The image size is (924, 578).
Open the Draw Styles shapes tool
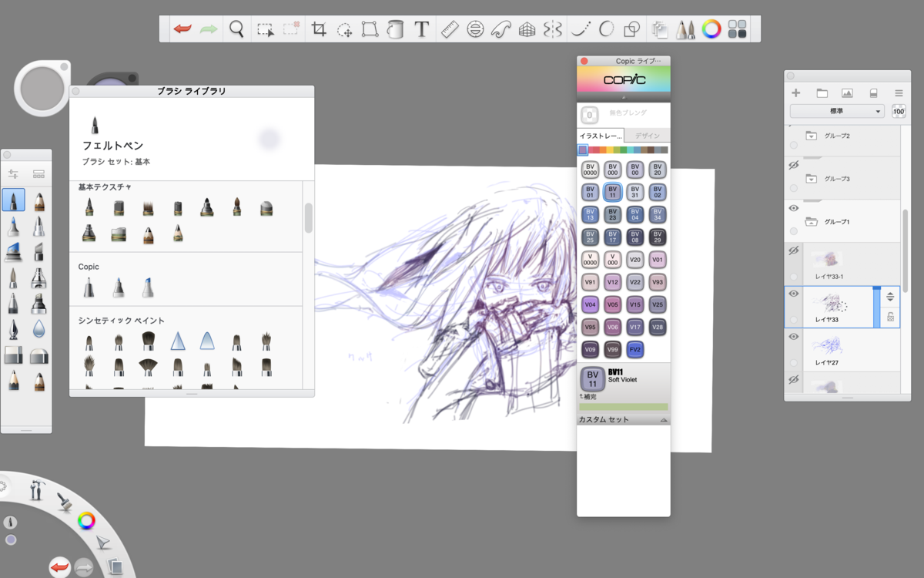tap(631, 29)
